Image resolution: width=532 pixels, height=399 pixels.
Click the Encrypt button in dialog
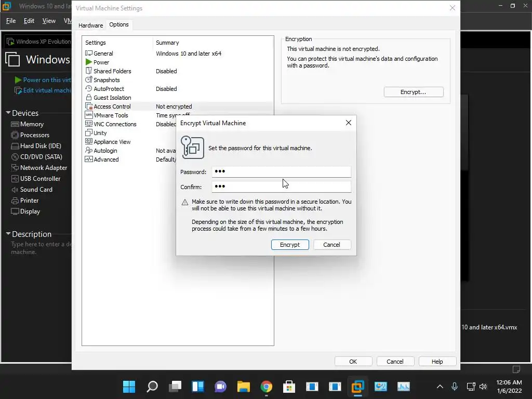point(290,245)
